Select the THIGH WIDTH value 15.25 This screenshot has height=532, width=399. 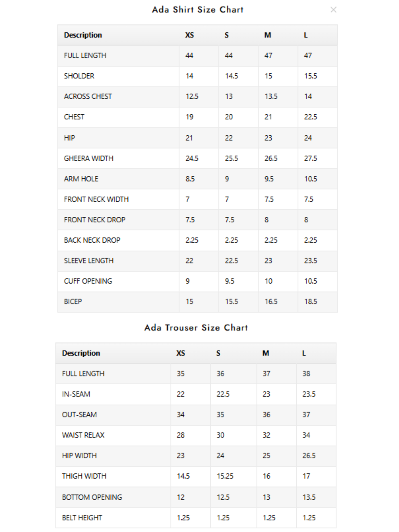point(225,476)
